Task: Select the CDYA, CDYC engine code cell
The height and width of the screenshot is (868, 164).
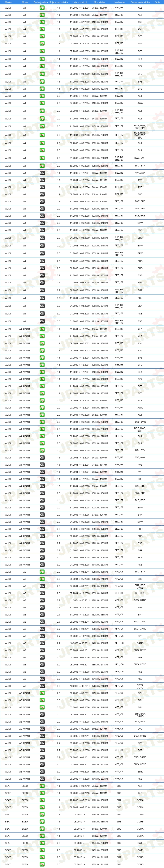Action: coord(140,686)
